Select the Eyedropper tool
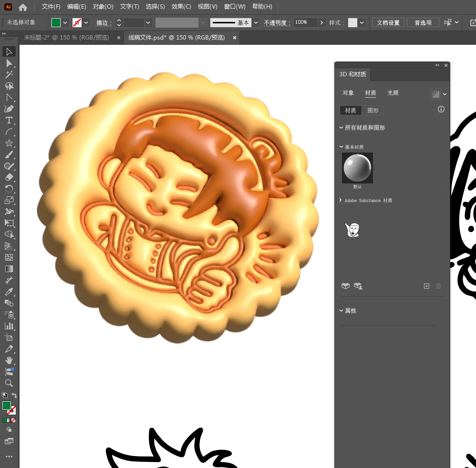Screen dimensions: 476x468 pyautogui.click(x=9, y=292)
